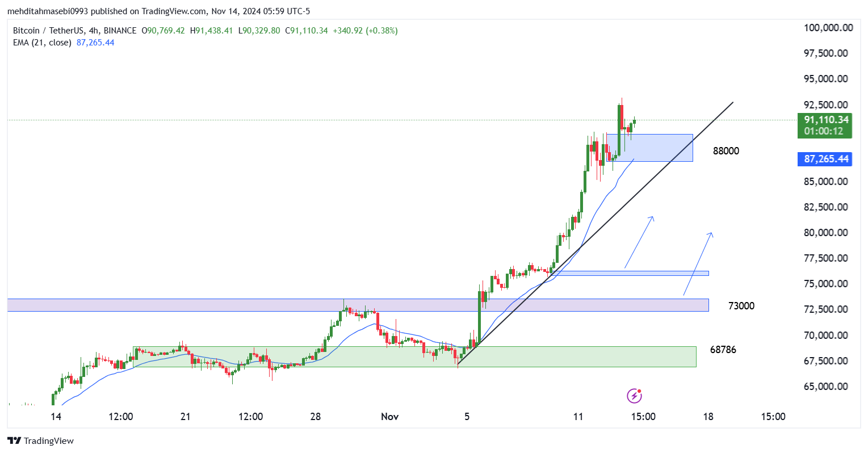
Task: Click the change value +340.92 (+0.38%)
Action: pyautogui.click(x=365, y=31)
